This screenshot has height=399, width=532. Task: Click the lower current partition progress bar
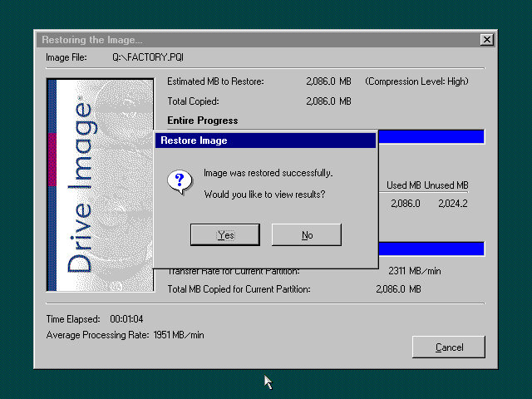(x=431, y=249)
